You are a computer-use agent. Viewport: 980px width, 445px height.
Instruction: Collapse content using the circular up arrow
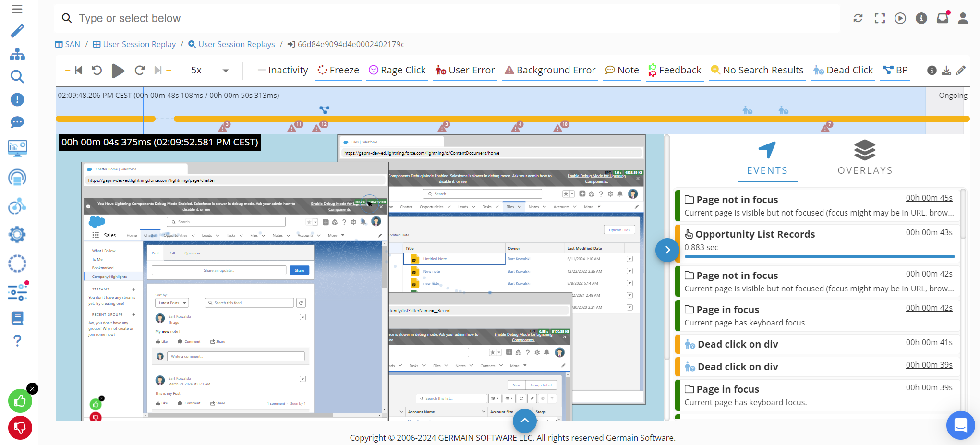coord(524,421)
